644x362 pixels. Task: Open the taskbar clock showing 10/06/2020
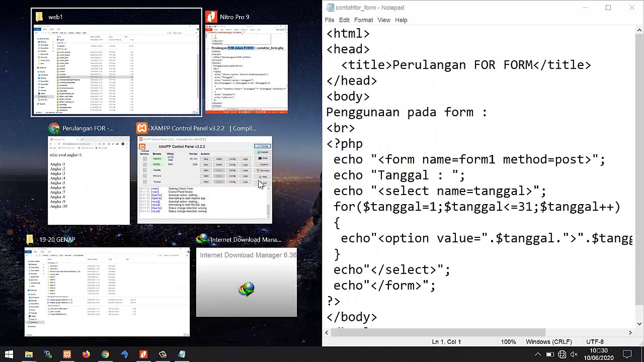[x=600, y=354]
